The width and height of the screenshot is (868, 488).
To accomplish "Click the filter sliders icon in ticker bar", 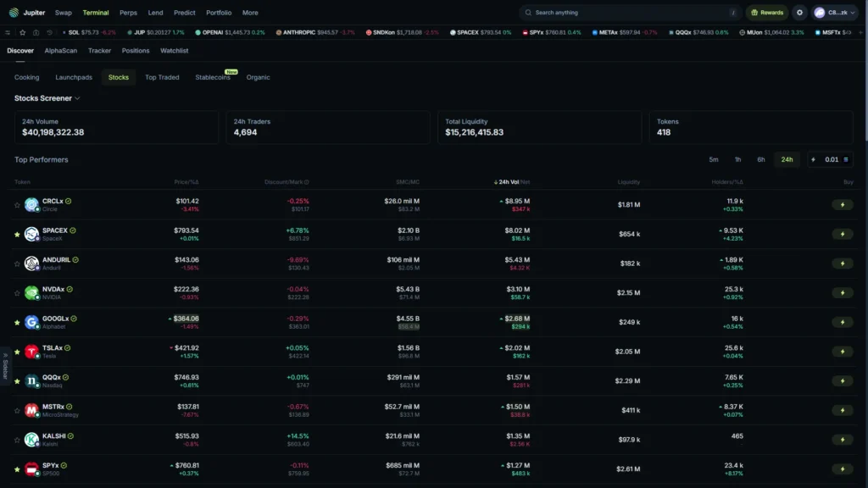I will coord(8,33).
